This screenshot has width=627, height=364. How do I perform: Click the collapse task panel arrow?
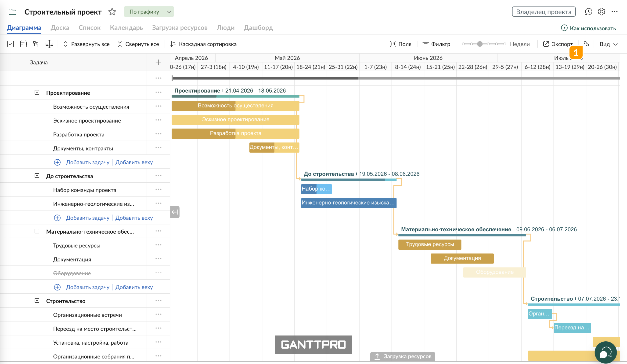tap(175, 212)
